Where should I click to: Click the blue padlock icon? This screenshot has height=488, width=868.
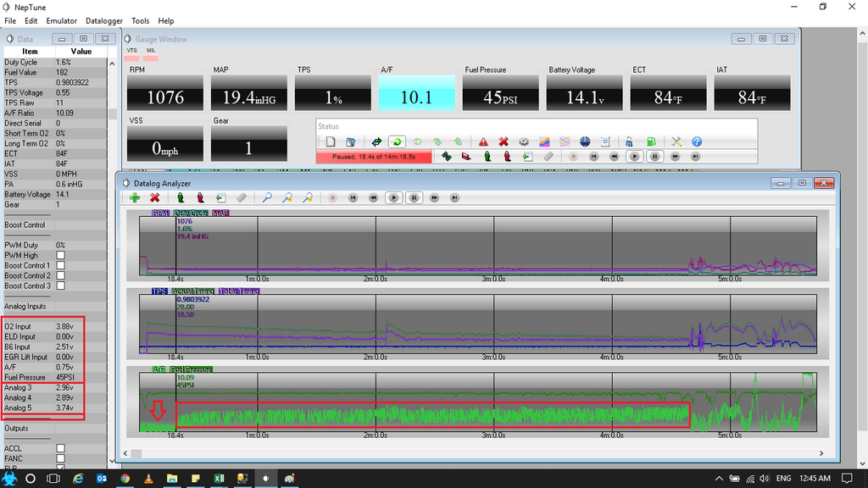pos(630,141)
